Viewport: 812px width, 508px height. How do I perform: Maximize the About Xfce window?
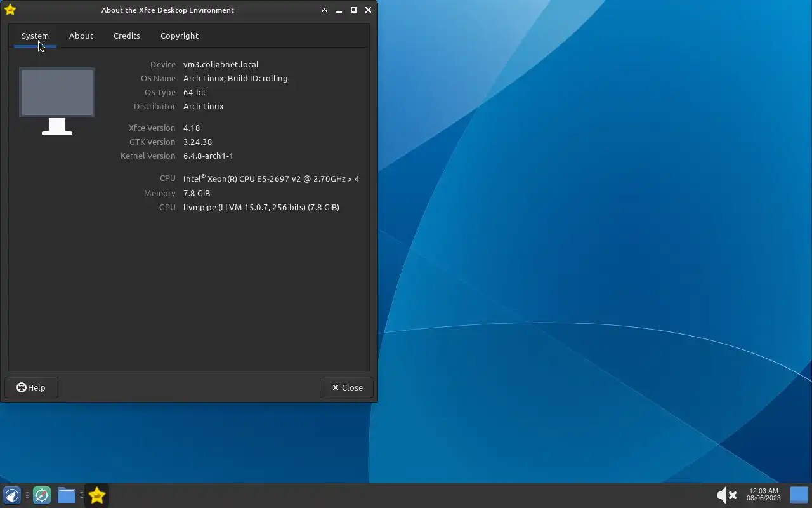[354, 10]
